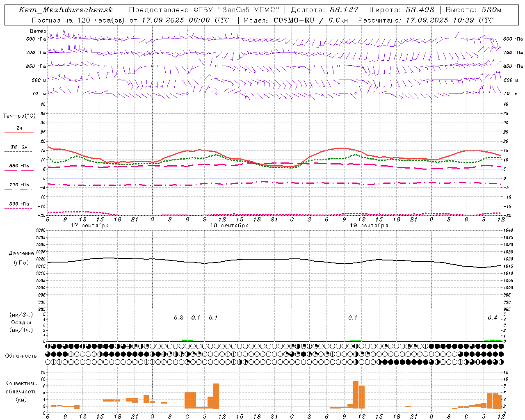The width and height of the screenshot is (525, 420).
Task: Click the 'Осадки' precipitation label
Action: tap(21, 322)
